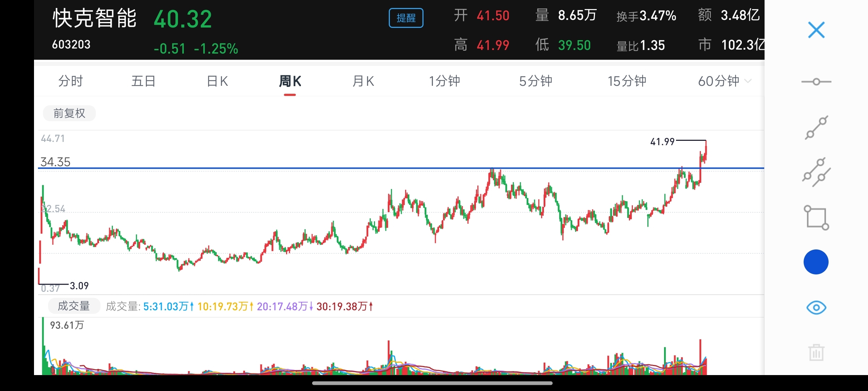Select the rectangle drawing tool
Screen dimensions: 868x391
click(x=816, y=218)
